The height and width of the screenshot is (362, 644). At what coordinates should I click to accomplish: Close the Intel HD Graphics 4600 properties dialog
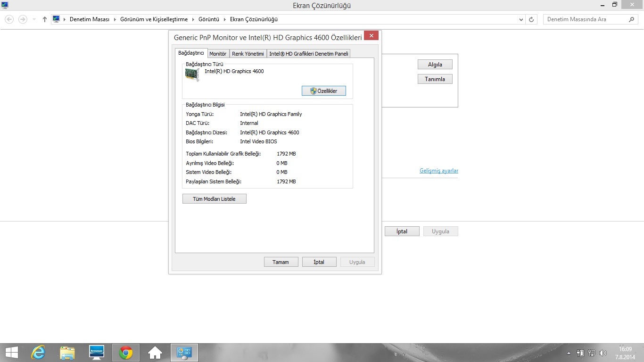[x=371, y=36]
